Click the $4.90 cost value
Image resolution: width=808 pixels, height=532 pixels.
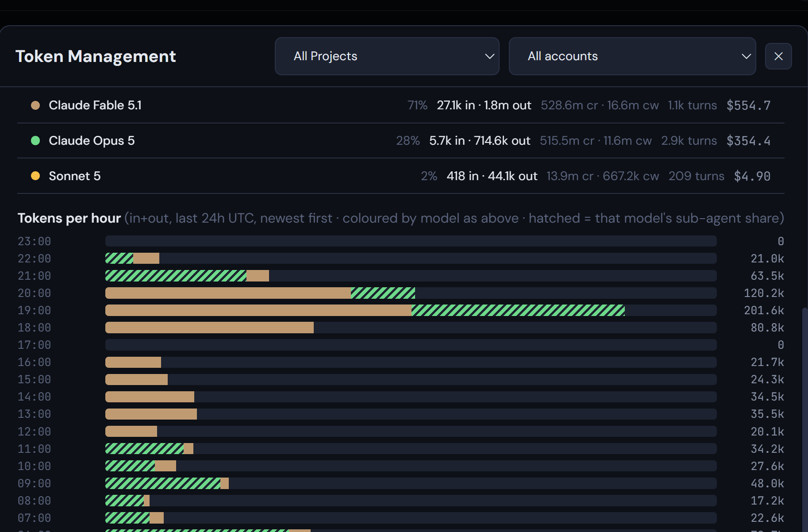tap(752, 176)
